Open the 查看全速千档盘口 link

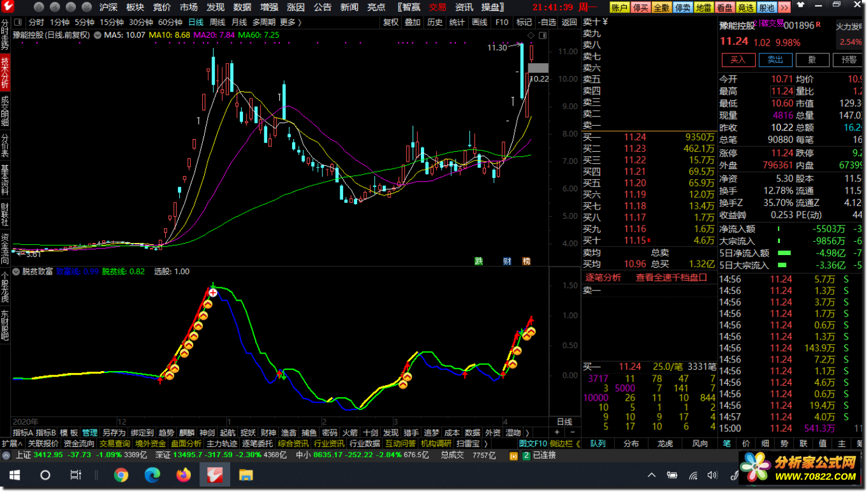672,278
